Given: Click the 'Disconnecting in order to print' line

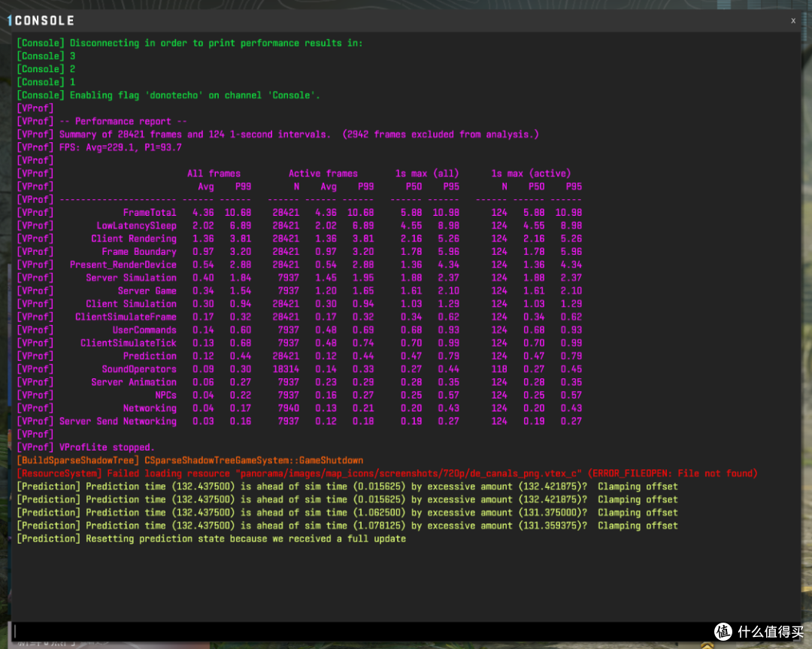Looking at the screenshot, I should pos(189,43).
